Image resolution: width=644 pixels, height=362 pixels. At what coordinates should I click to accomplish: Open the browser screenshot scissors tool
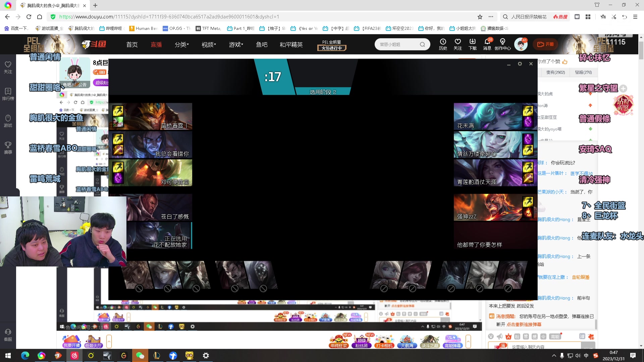click(614, 17)
